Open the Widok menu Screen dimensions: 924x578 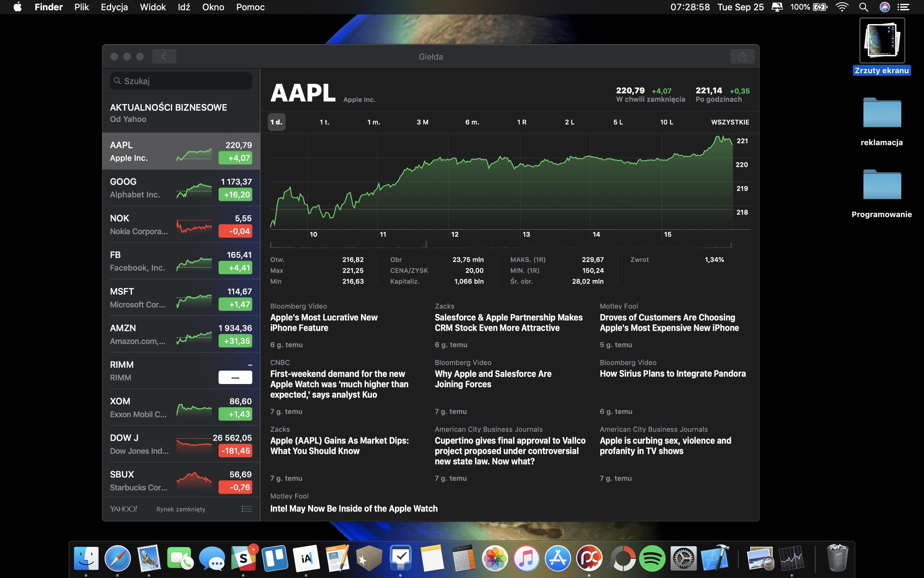(x=153, y=7)
